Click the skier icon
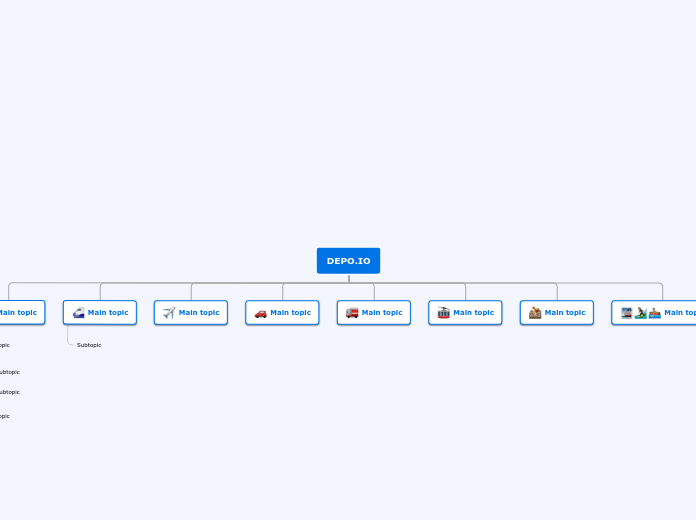 tap(640, 313)
